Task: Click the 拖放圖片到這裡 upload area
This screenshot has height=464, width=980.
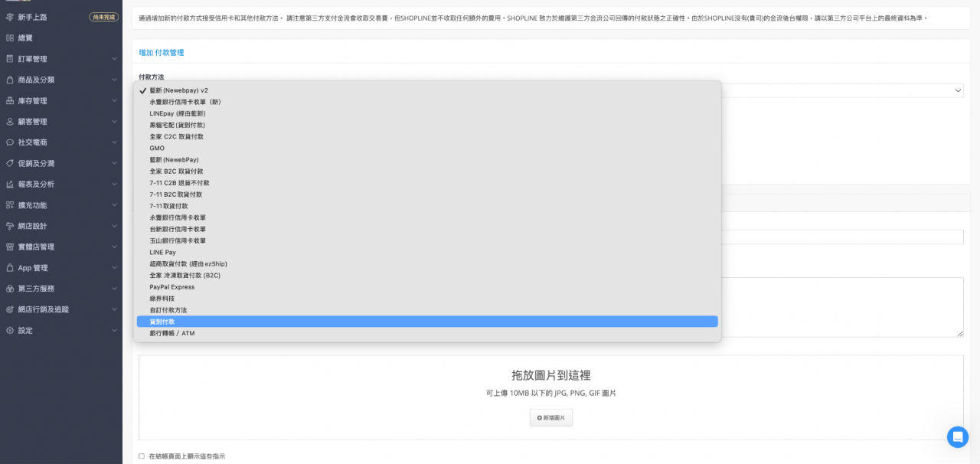Action: (x=551, y=397)
